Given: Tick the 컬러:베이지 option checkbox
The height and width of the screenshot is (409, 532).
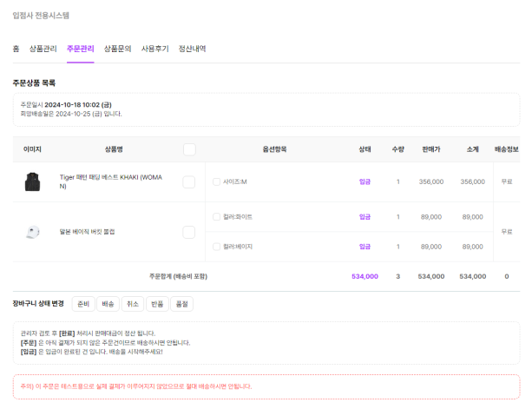Looking at the screenshot, I should point(216,247).
